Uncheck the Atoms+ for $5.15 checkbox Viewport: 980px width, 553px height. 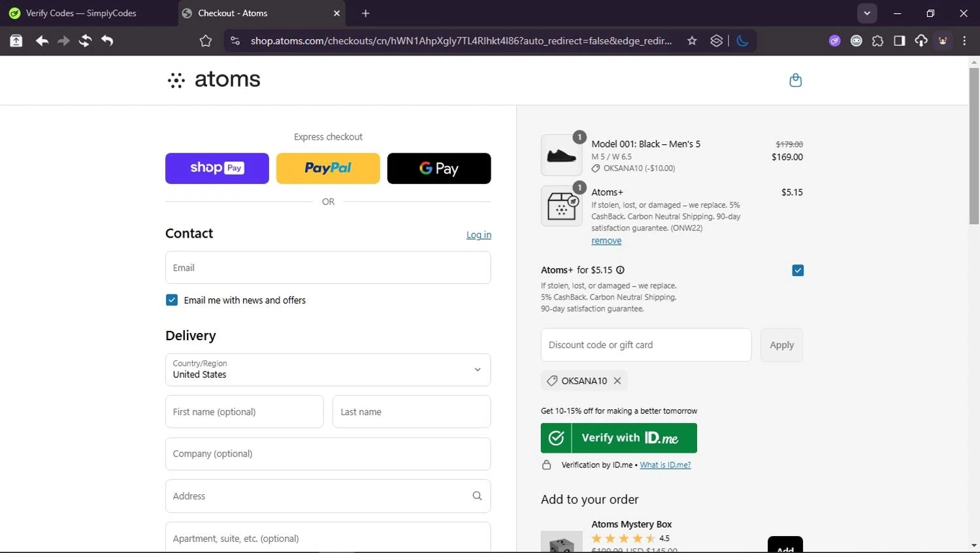(x=798, y=270)
